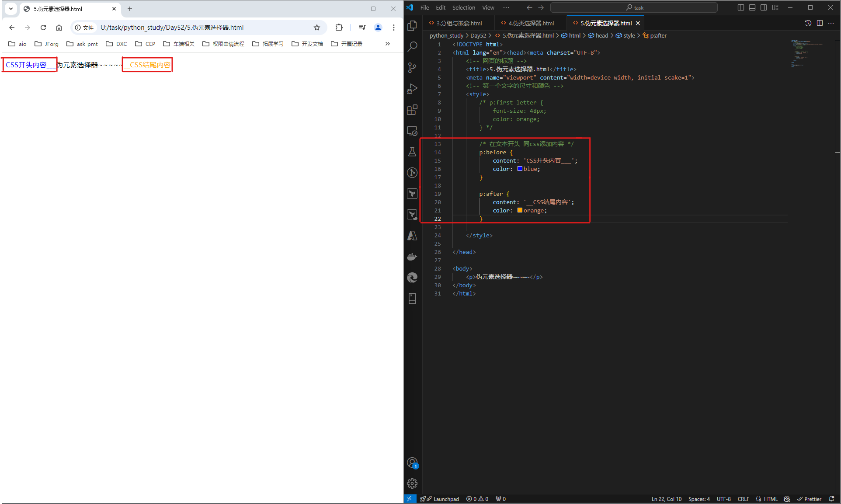Open the Selection menu
Screen dimensions: 841x504
pos(463,7)
